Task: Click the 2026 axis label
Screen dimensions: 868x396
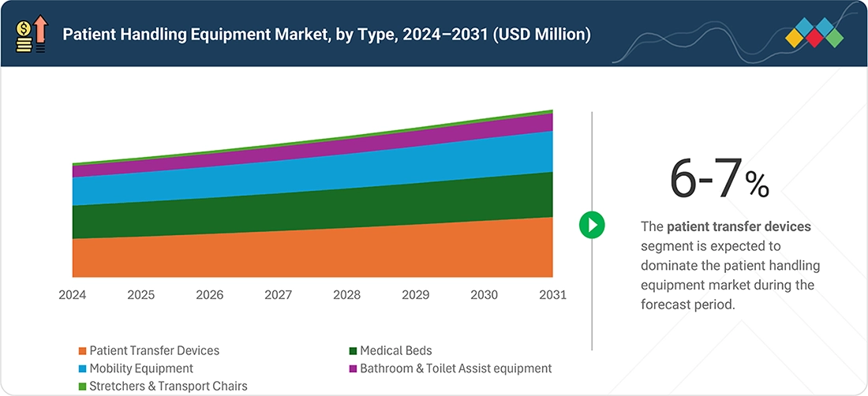Action: pyautogui.click(x=210, y=295)
